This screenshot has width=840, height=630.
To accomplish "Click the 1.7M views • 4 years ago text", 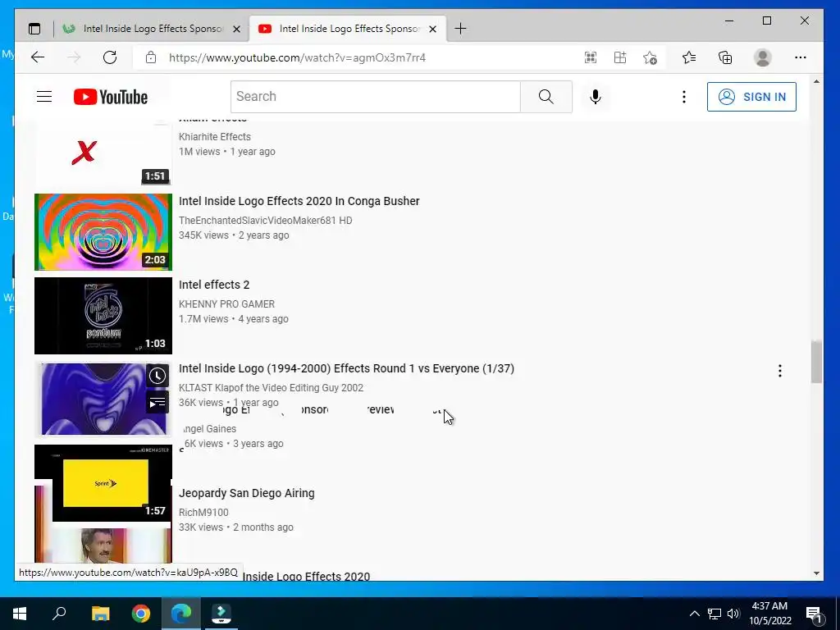I will pos(234,319).
